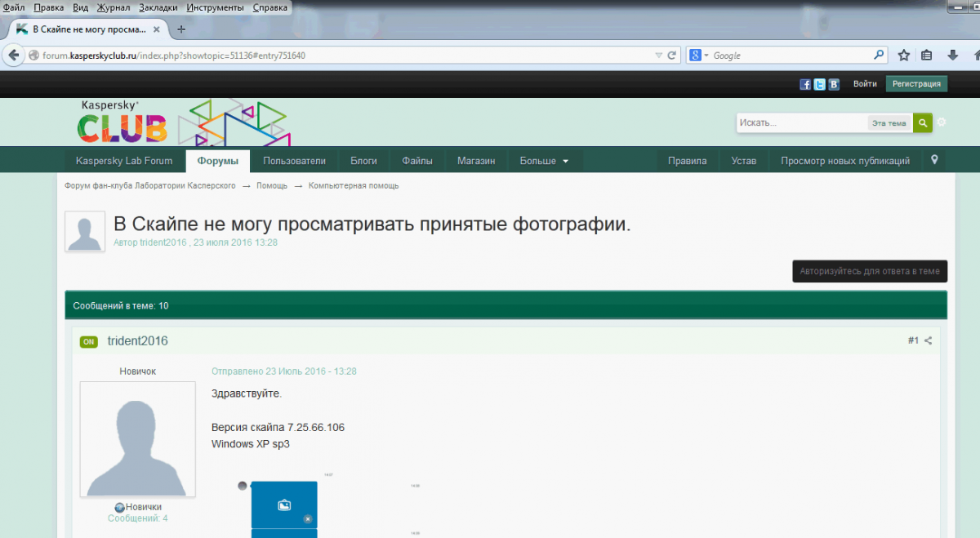The width and height of the screenshot is (980, 538).
Task: Open the URL bar history dropdown arrow
Action: (659, 56)
